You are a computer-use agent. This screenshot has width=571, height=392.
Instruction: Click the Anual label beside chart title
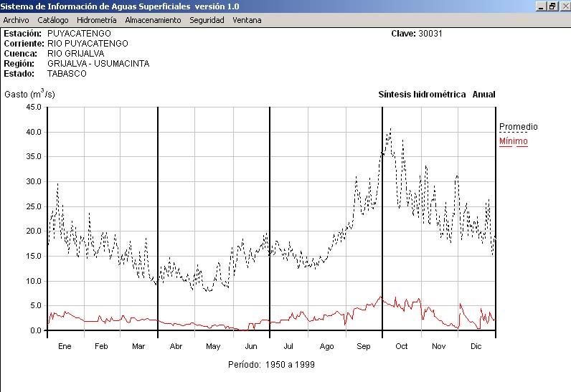[x=483, y=95]
